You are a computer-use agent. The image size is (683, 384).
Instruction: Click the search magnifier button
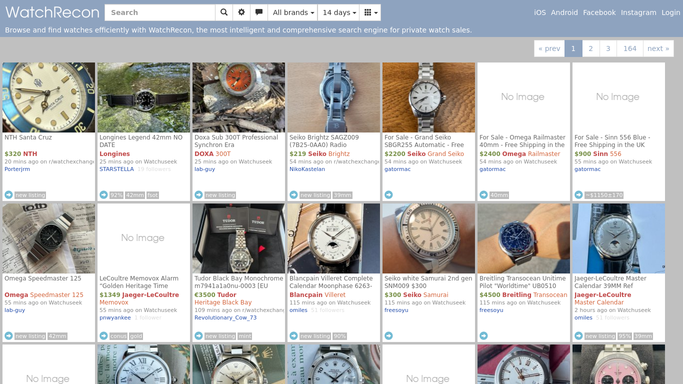coord(224,13)
